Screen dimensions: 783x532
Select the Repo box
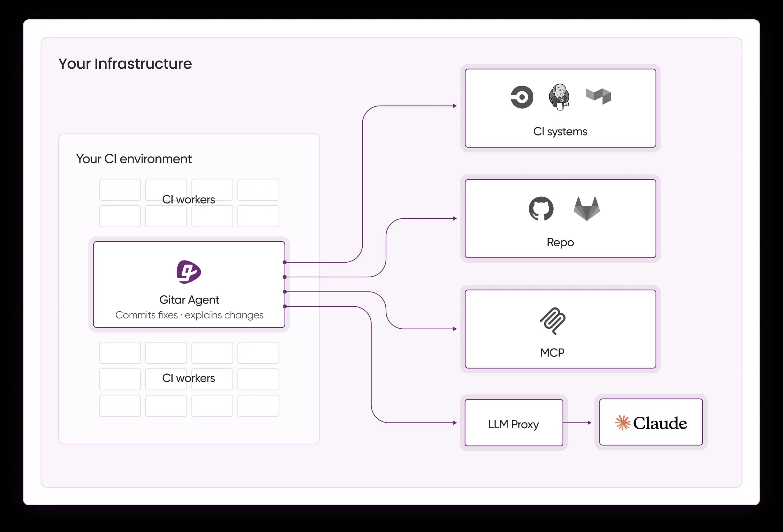560,219
